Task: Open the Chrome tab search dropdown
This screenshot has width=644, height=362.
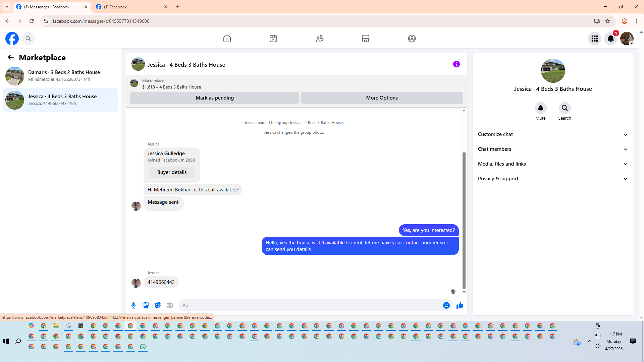Action: 7,7
